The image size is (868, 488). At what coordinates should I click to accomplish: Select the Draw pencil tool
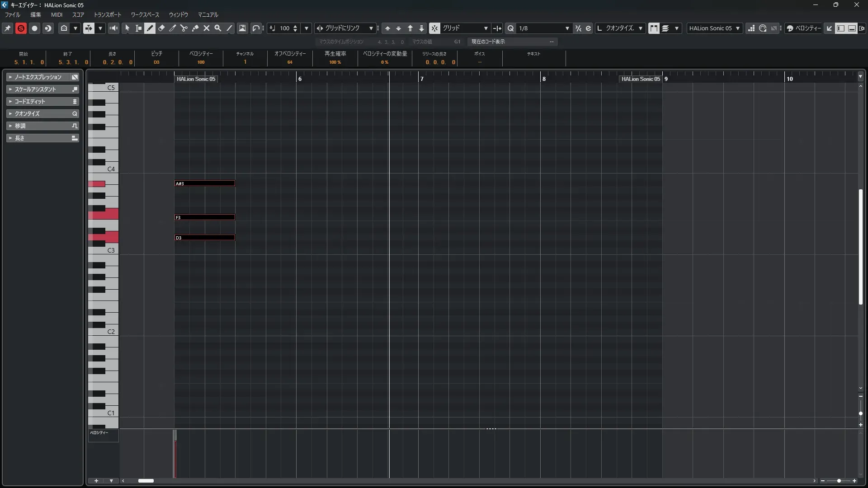[x=150, y=28]
